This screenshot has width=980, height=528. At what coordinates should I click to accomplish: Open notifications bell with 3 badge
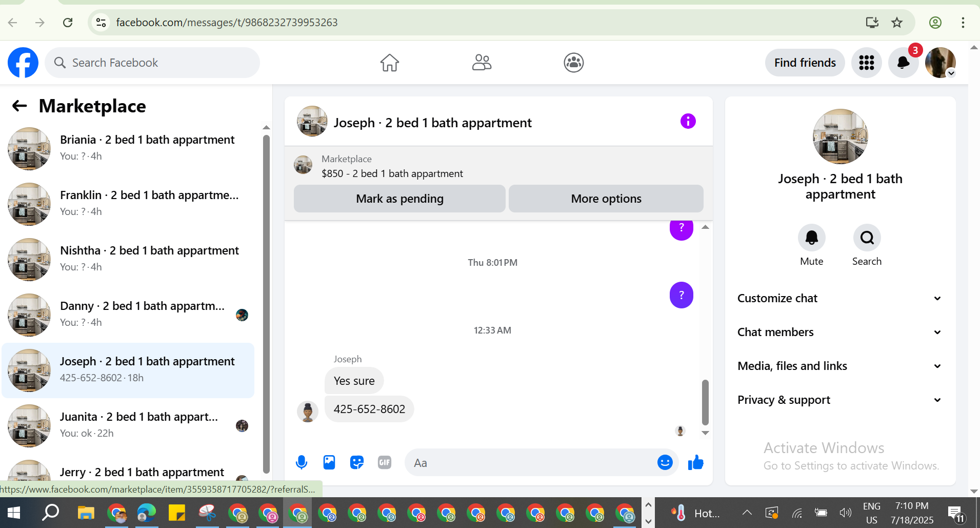coord(903,63)
